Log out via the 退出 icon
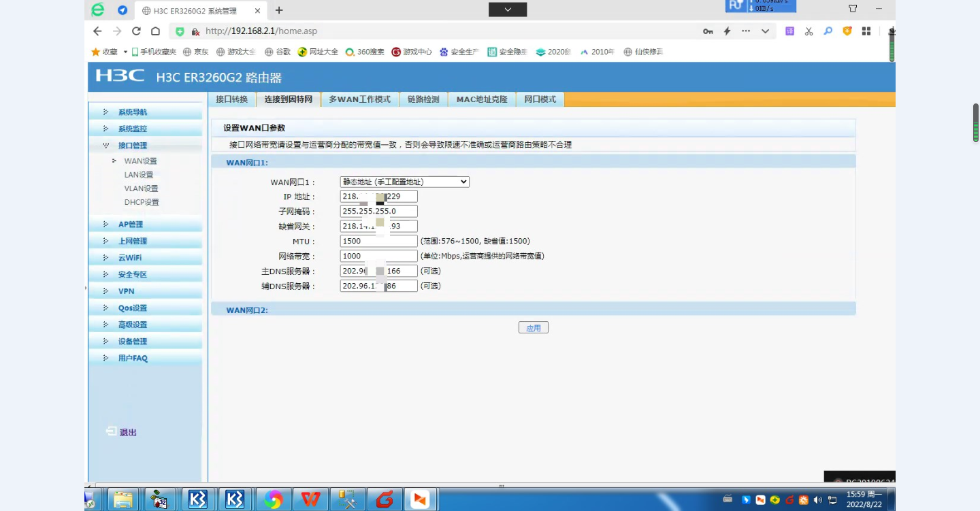 click(112, 432)
